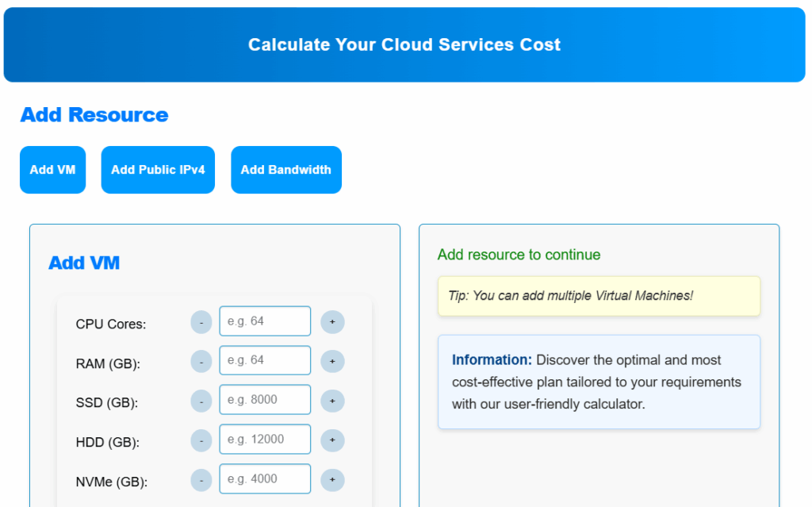The height and width of the screenshot is (507, 812).
Task: Increment HDD capacity via plus button
Action: pos(332,439)
